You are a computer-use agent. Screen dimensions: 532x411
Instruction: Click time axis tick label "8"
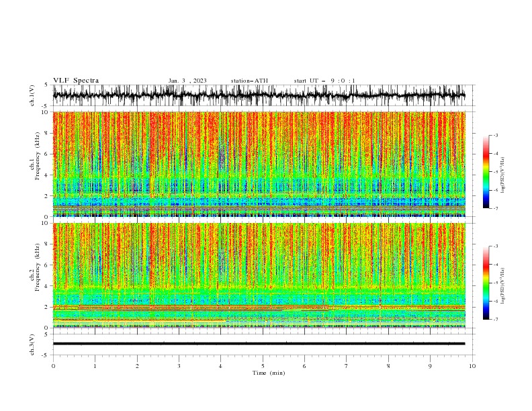388,366
